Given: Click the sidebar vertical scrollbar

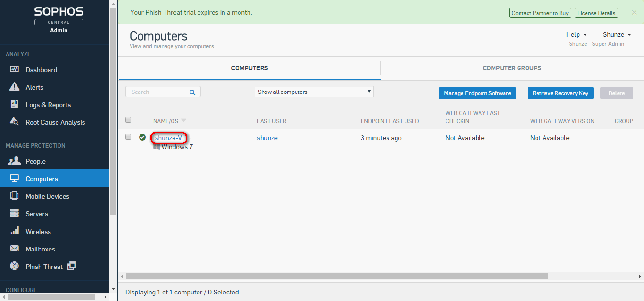Looking at the screenshot, I should point(113,111).
